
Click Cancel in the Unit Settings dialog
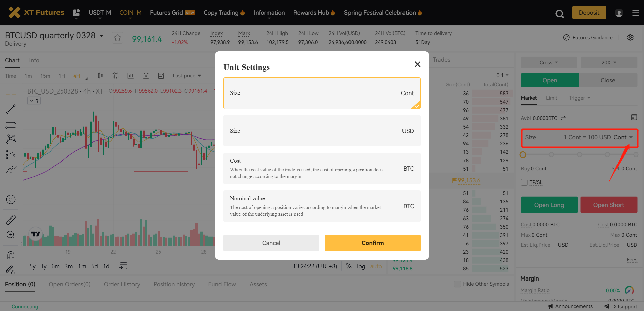pyautogui.click(x=271, y=243)
